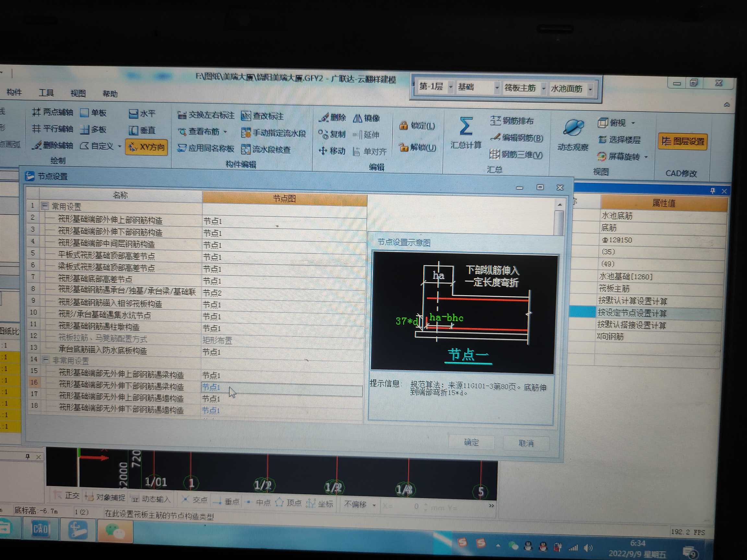This screenshot has width=747, height=560.
Task: Open the 工具 menu
Action: 46,93
